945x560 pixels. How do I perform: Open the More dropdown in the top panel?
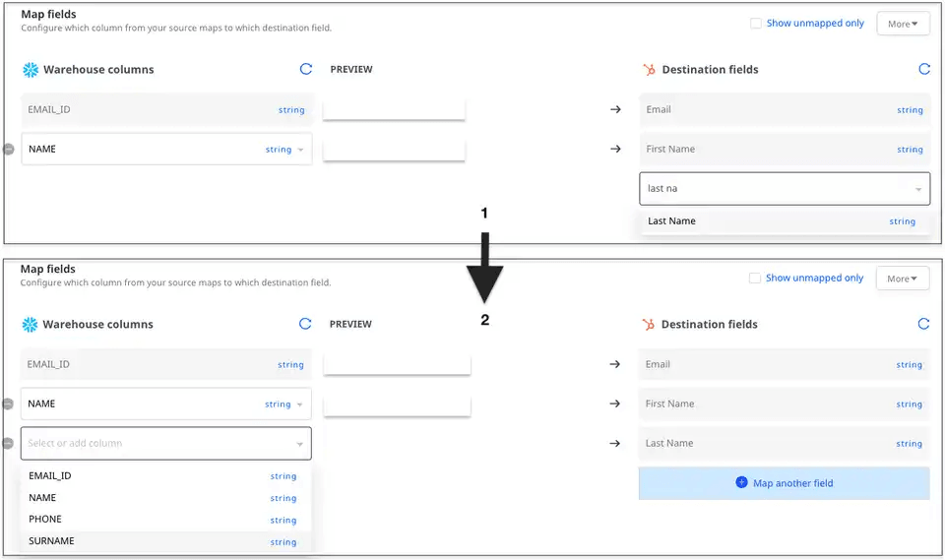point(902,24)
